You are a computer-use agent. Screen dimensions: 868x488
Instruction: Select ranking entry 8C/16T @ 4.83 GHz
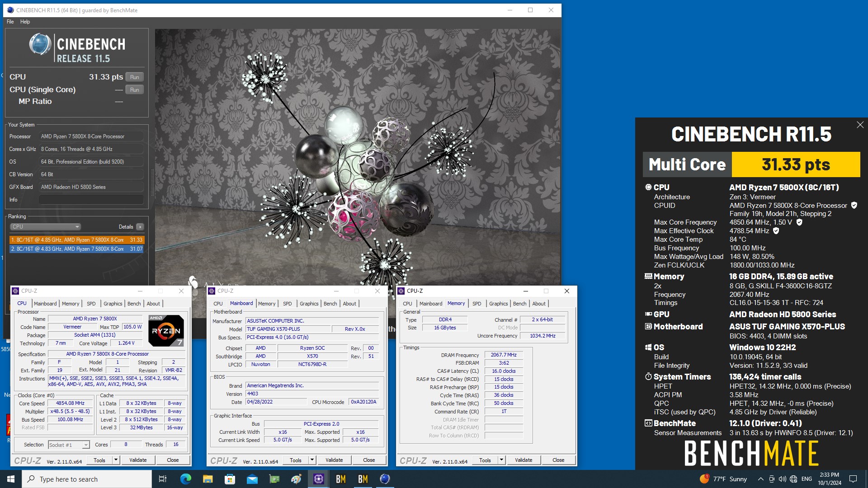[76, 249]
